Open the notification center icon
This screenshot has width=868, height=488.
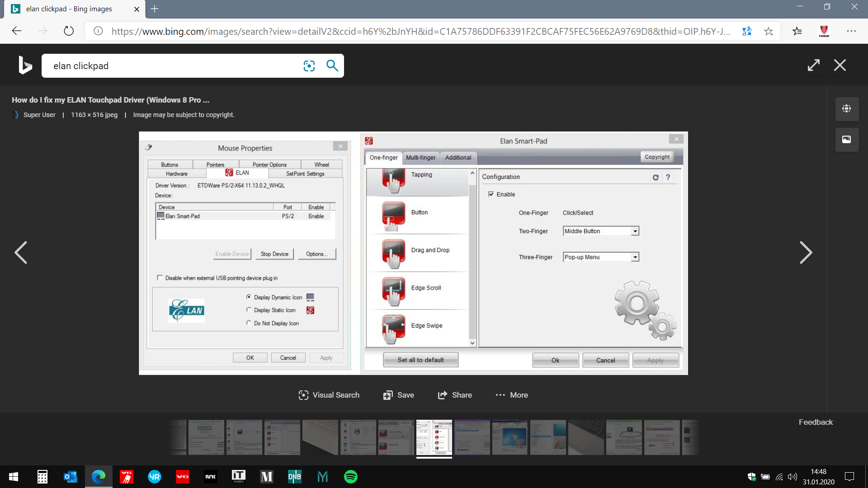tap(849, 477)
